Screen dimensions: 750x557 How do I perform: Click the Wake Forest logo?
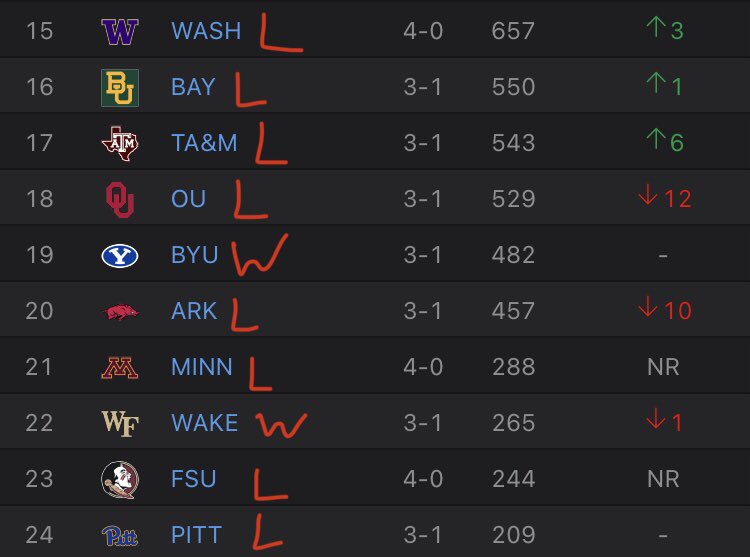point(120,423)
